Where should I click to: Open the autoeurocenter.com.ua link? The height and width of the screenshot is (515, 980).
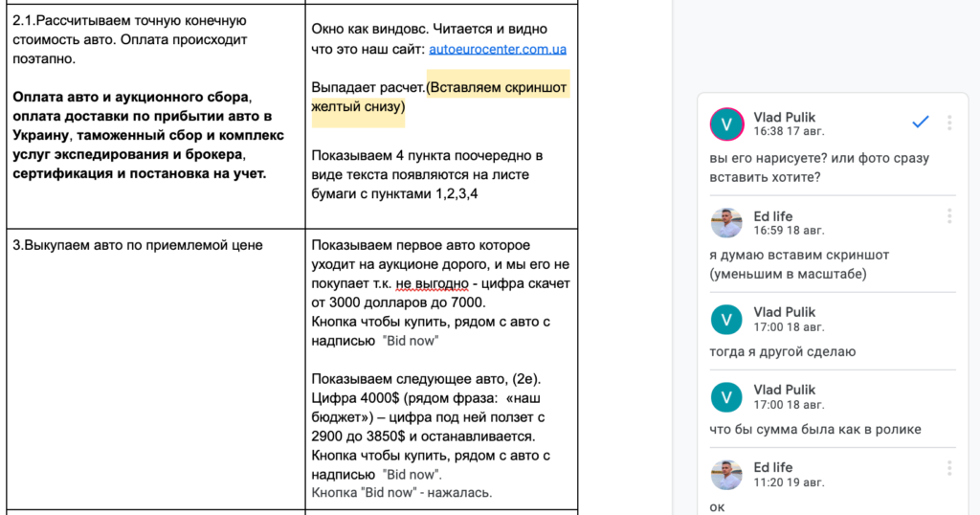(498, 49)
